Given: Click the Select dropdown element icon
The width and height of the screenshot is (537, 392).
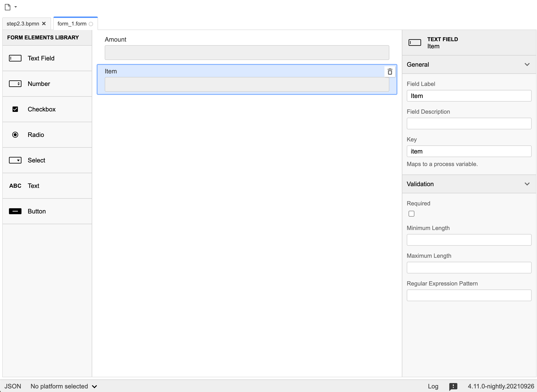Looking at the screenshot, I should click(15, 160).
